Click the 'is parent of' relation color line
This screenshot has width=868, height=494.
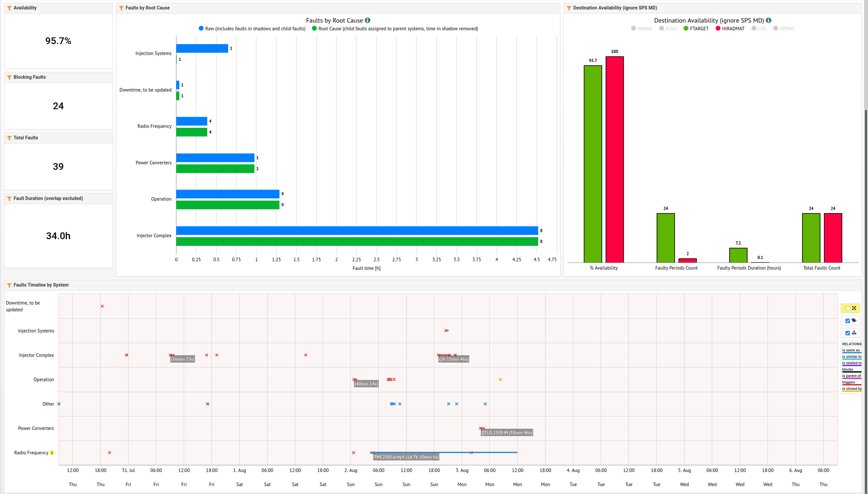coord(852,378)
